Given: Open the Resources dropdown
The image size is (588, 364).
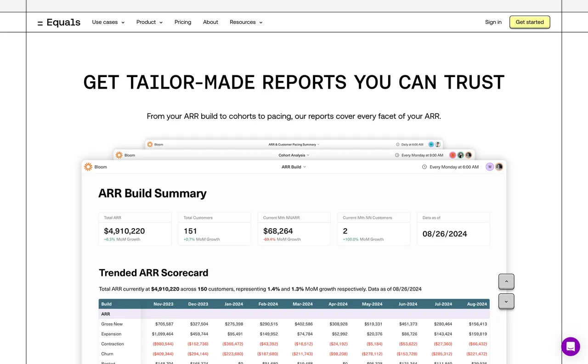Looking at the screenshot, I should (x=246, y=22).
